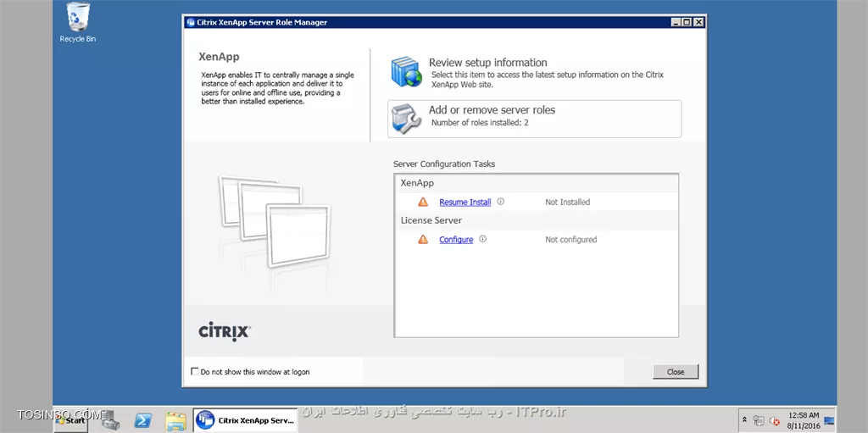Click the info icon next to Configure
The image size is (868, 433).
point(482,239)
